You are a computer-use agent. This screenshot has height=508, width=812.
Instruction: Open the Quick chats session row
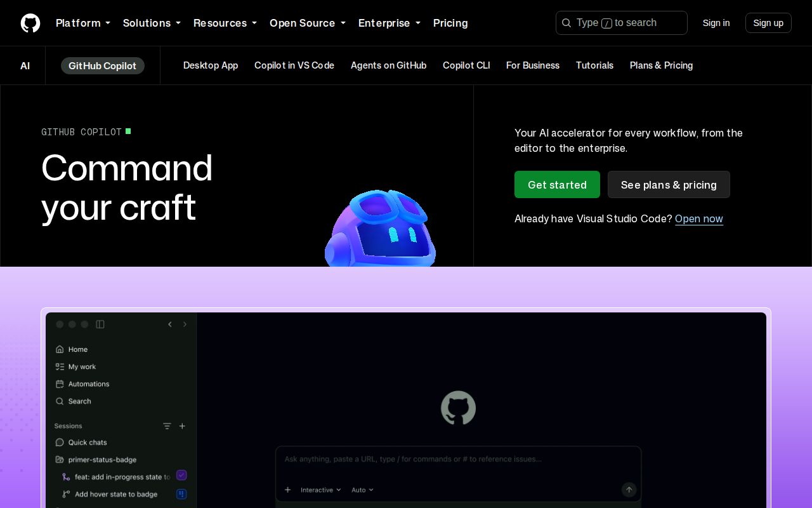121,442
